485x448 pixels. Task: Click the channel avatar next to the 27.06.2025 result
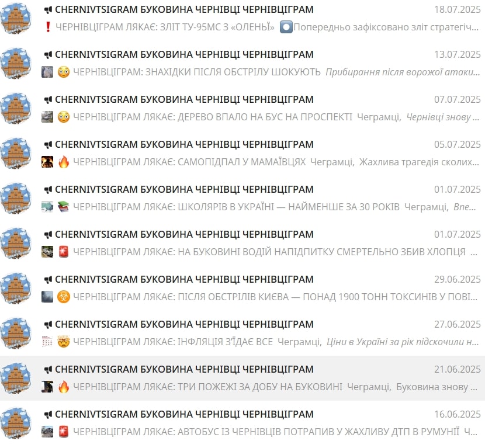pos(15,334)
